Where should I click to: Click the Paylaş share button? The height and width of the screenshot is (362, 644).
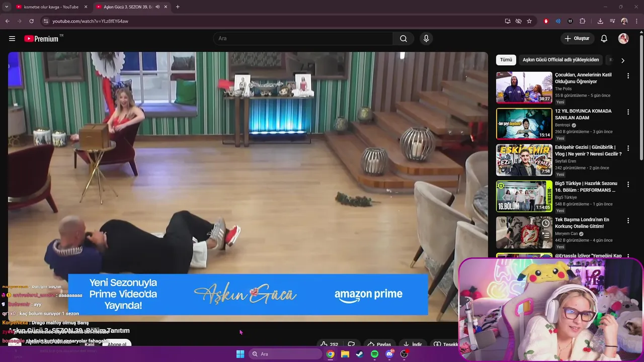[379, 344]
